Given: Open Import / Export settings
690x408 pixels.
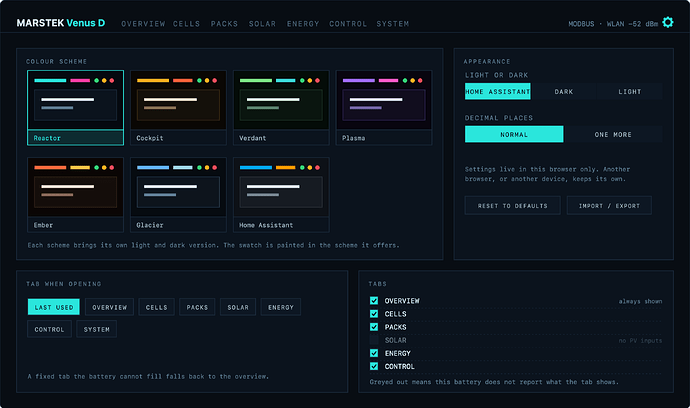Looking at the screenshot, I should (609, 206).
